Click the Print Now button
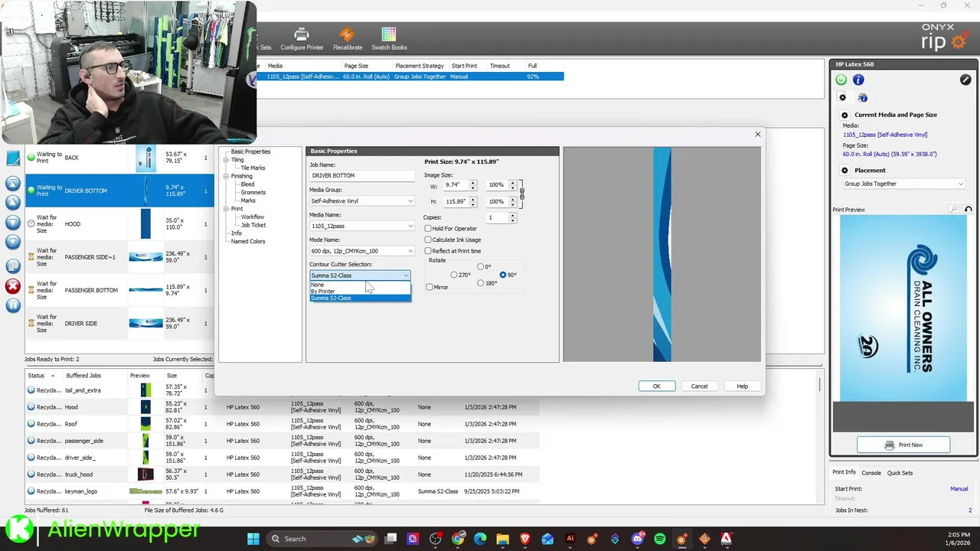 903,445
